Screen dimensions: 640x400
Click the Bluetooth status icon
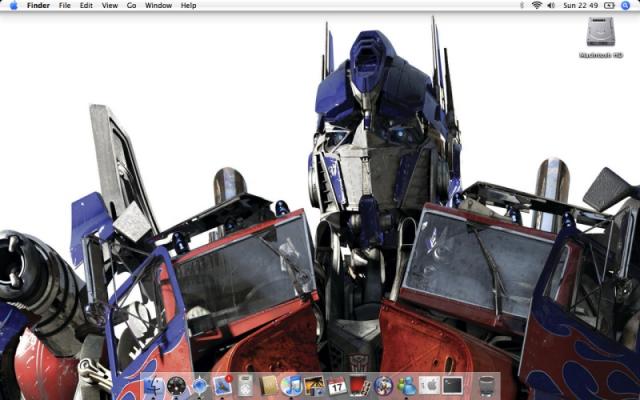pos(522,5)
